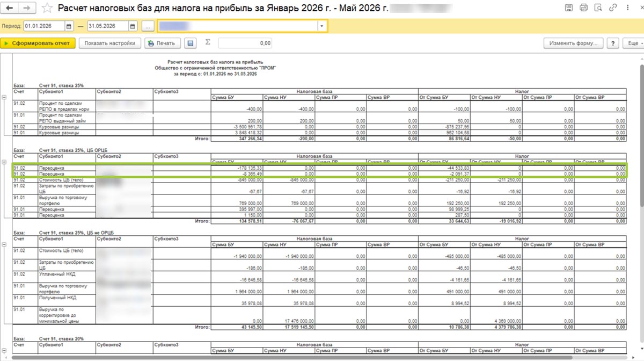644x361 pixels.
Task: Go forward with the right arrow button
Action: coord(27,8)
